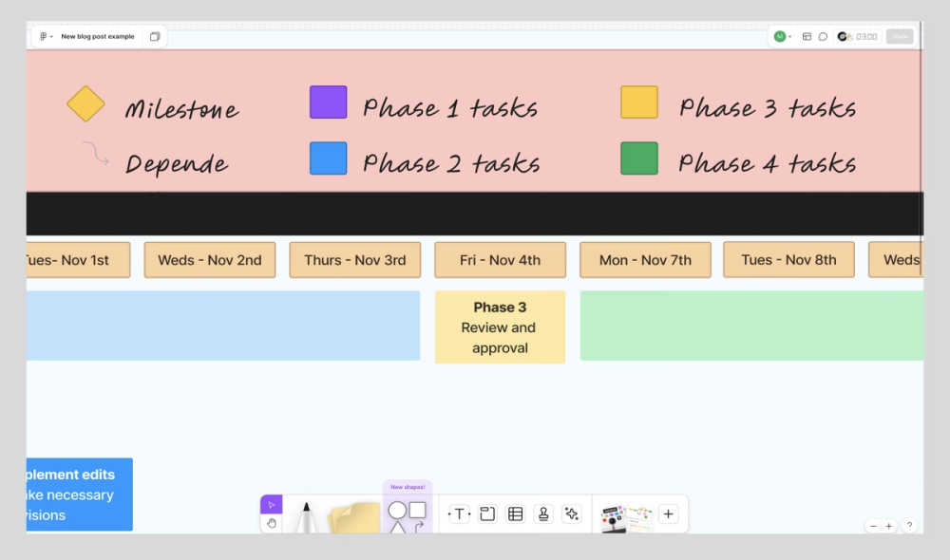The height and width of the screenshot is (560, 950).
Task: Select the Section tool
Action: click(486, 513)
